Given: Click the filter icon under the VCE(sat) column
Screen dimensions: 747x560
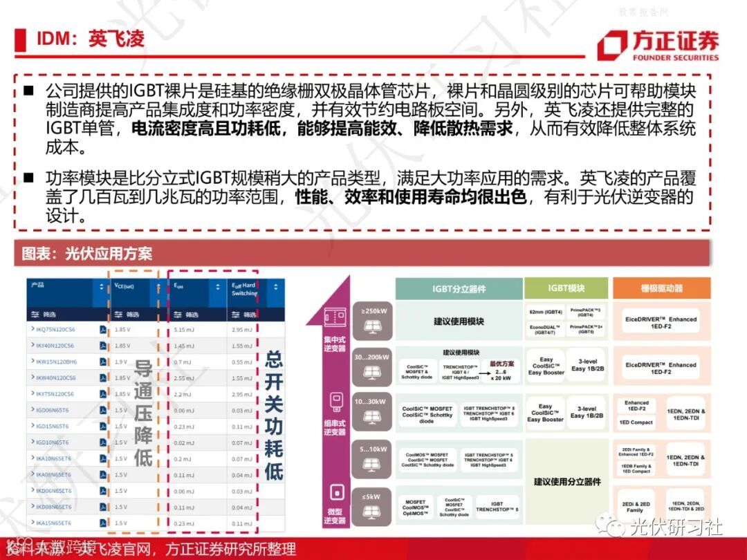Looking at the screenshot, I should coord(119,315).
